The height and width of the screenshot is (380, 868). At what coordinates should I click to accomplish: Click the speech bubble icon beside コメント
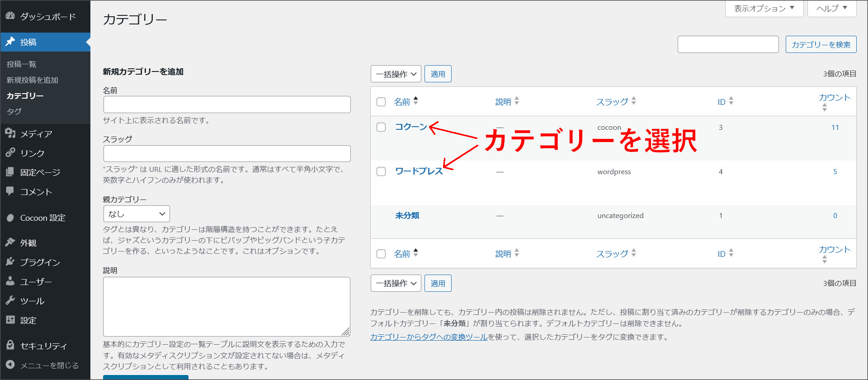[10, 191]
